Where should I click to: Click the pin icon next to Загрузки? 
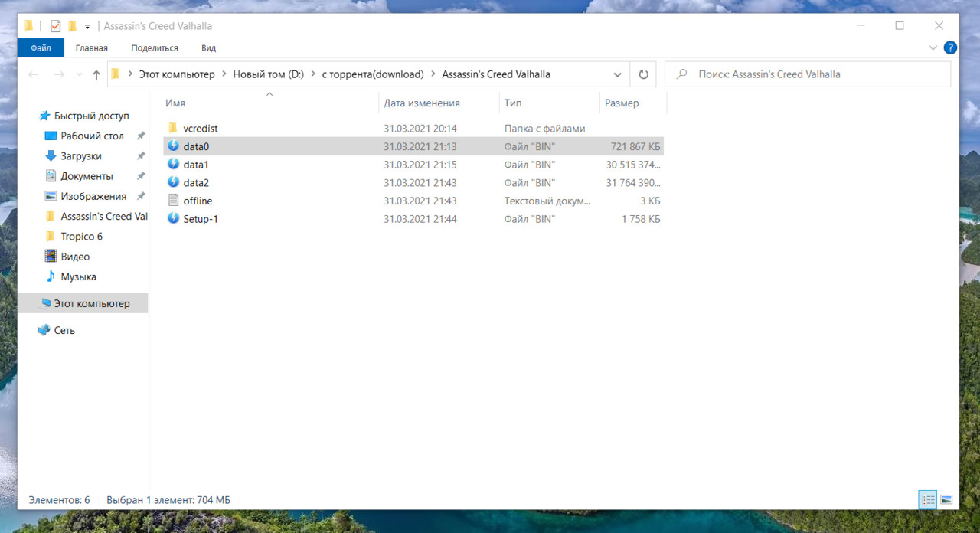pos(141,156)
